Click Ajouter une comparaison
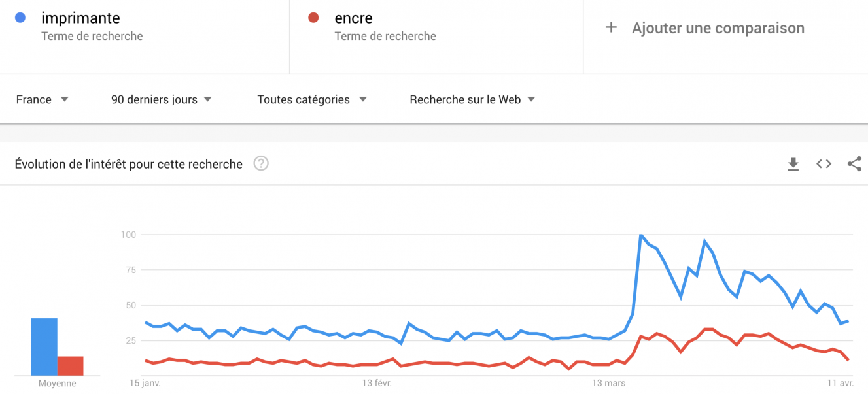868x394 pixels. pyautogui.click(x=718, y=28)
